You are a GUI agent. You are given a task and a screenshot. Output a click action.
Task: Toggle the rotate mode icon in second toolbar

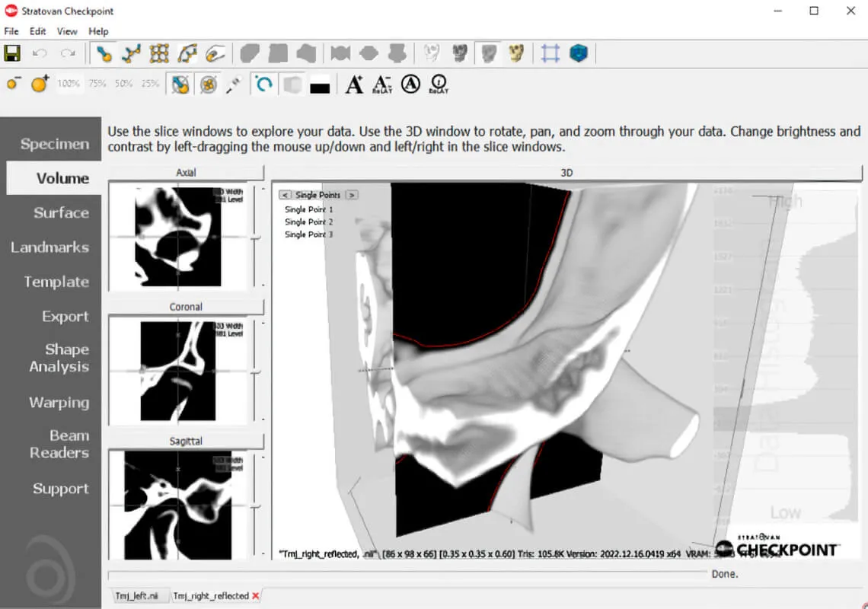coord(263,84)
